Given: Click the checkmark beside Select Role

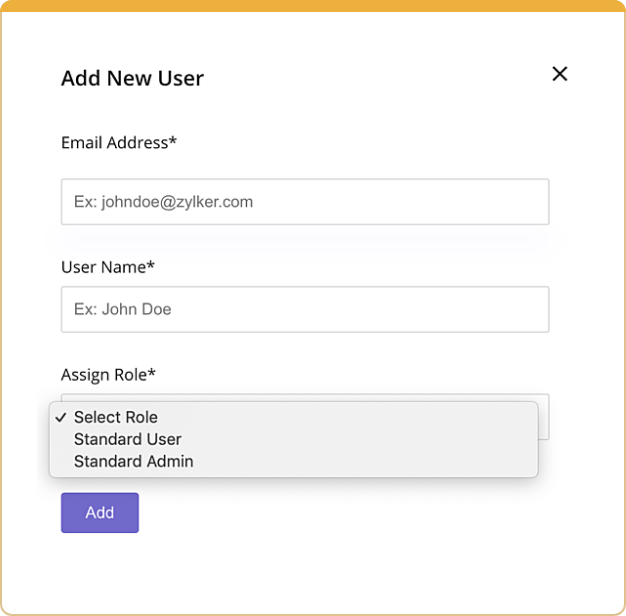Looking at the screenshot, I should pos(61,417).
